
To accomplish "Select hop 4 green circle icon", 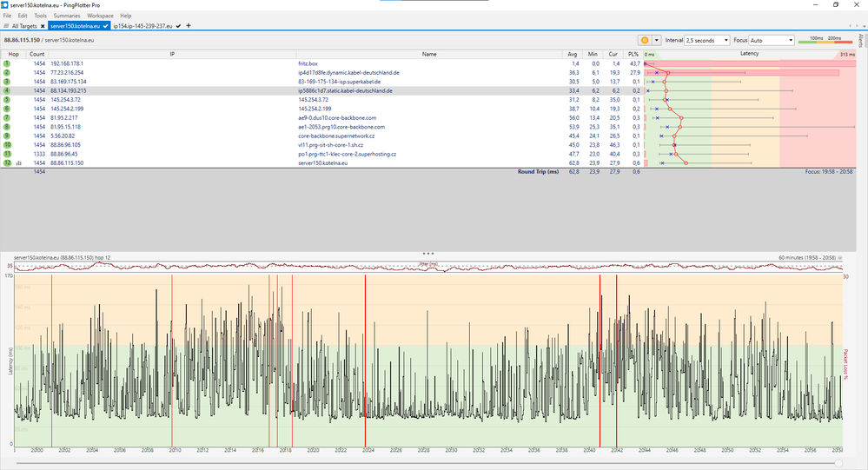I will pos(7,91).
